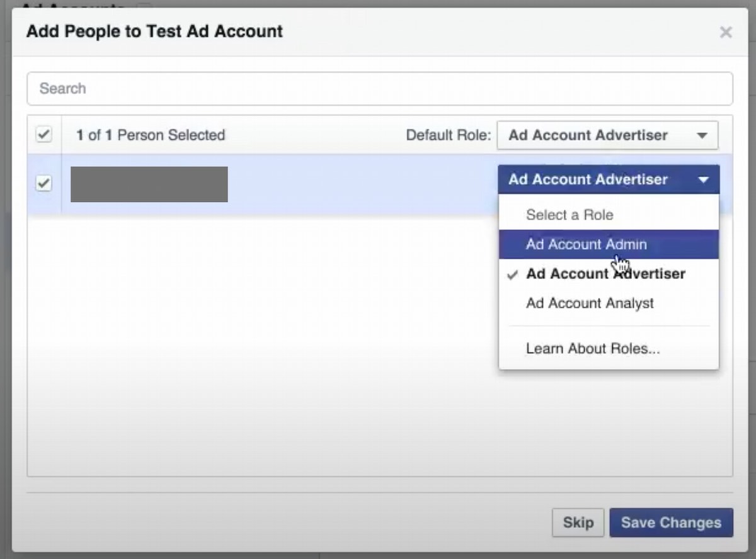The image size is (756, 559).
Task: Choose Ad Account Admin from role list
Action: point(586,244)
